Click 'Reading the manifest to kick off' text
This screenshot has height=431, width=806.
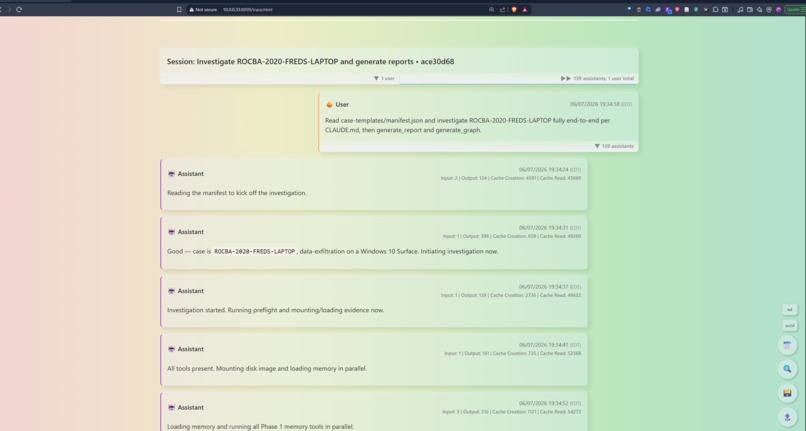click(x=236, y=193)
